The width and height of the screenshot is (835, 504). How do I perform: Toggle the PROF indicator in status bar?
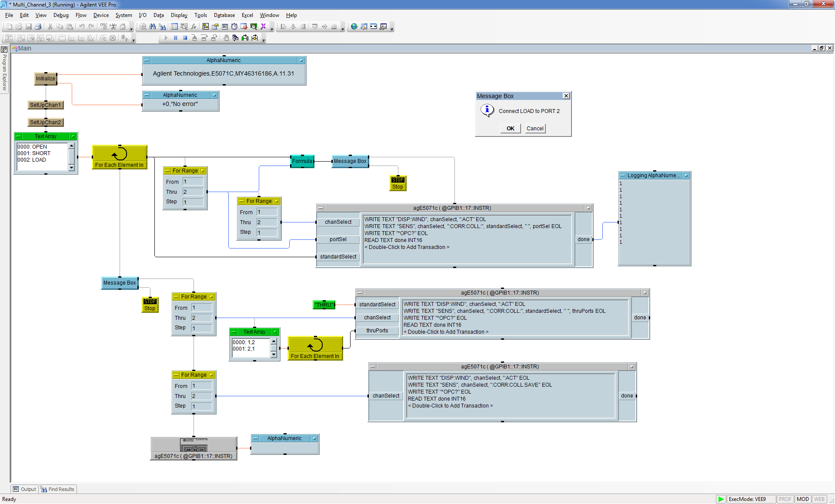[x=785, y=499]
